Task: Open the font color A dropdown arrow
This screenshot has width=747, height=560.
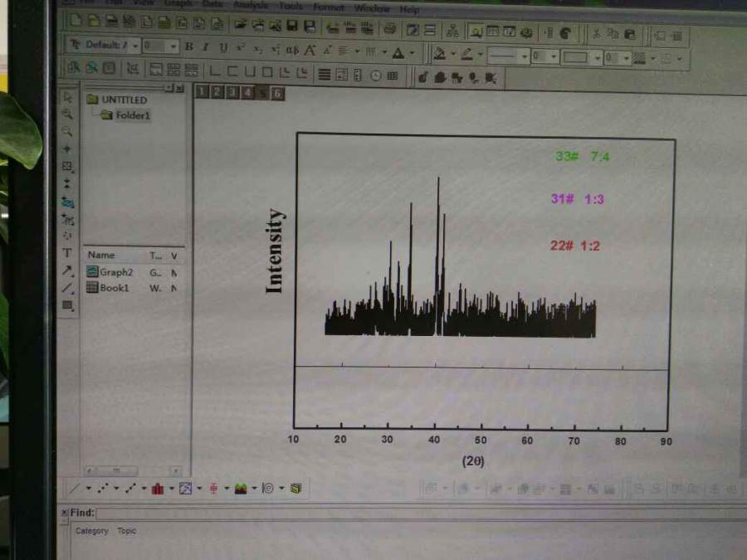Action: tap(412, 53)
